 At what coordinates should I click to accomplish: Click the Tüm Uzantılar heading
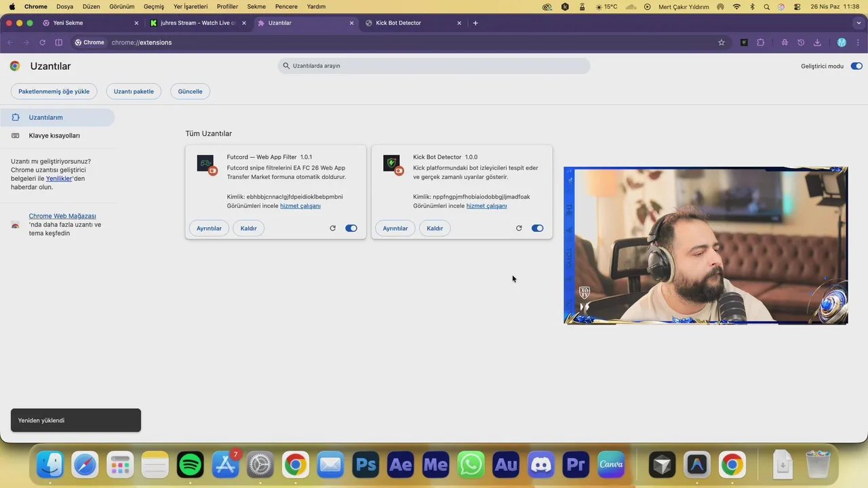[209, 134]
